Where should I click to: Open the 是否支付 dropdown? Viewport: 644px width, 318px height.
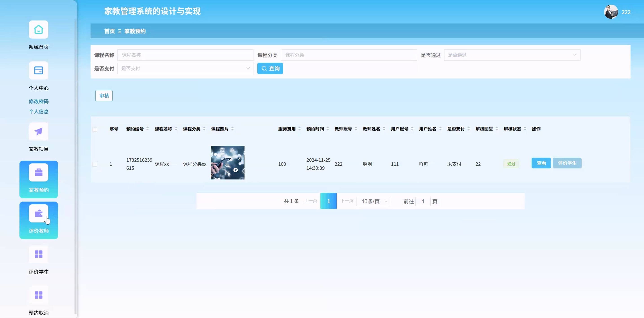click(185, 68)
